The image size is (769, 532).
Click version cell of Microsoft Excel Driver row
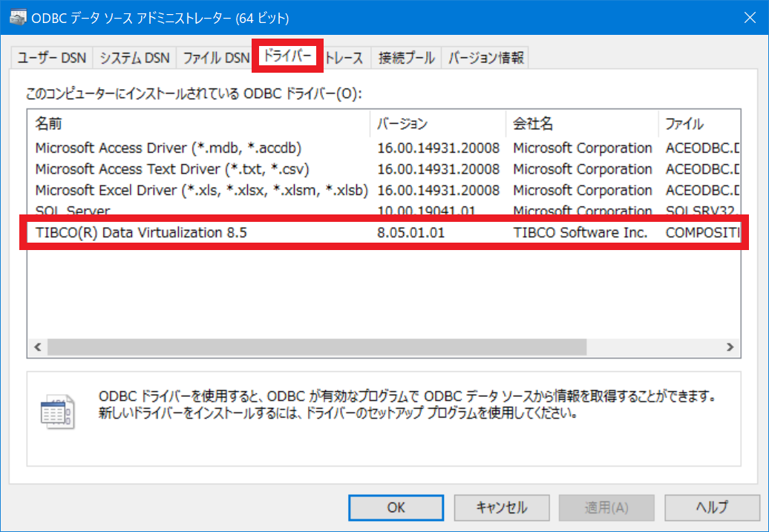pyautogui.click(x=438, y=190)
